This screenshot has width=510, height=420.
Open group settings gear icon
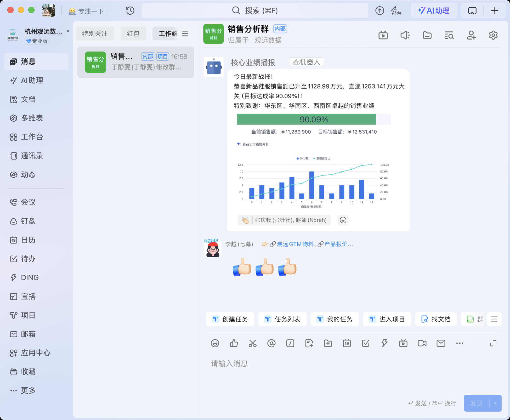click(493, 35)
